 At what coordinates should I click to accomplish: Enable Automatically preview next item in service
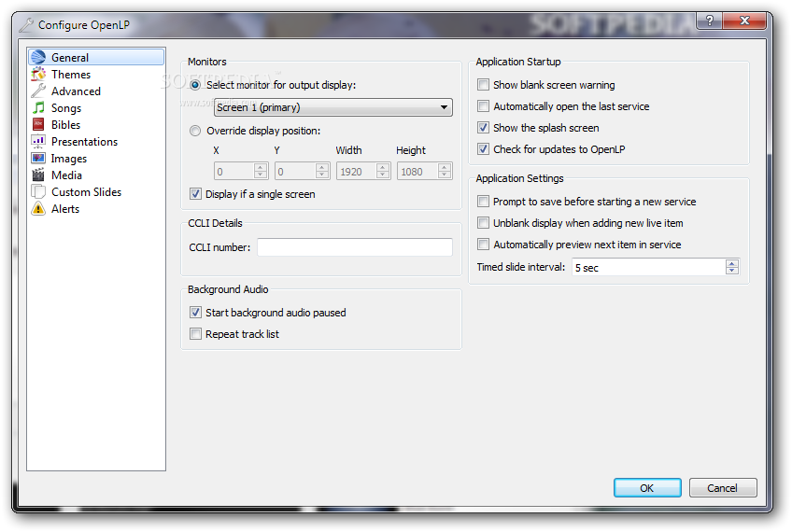pos(484,245)
